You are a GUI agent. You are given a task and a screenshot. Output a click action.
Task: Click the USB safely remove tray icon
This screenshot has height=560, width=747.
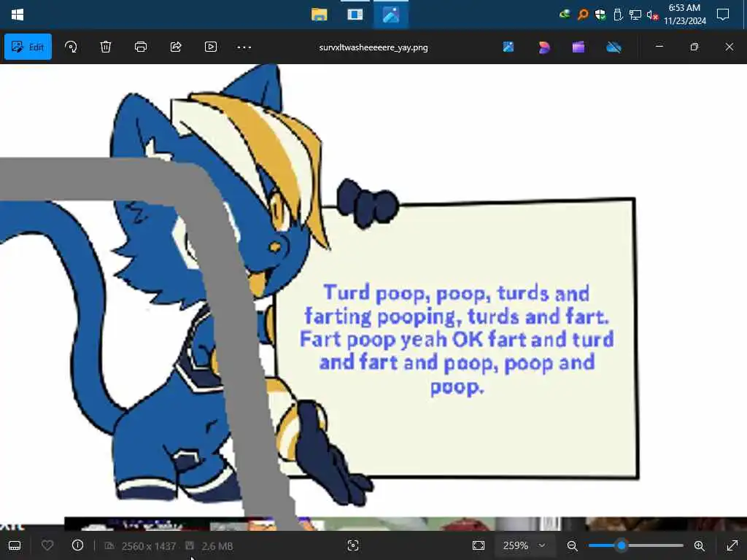pos(618,15)
